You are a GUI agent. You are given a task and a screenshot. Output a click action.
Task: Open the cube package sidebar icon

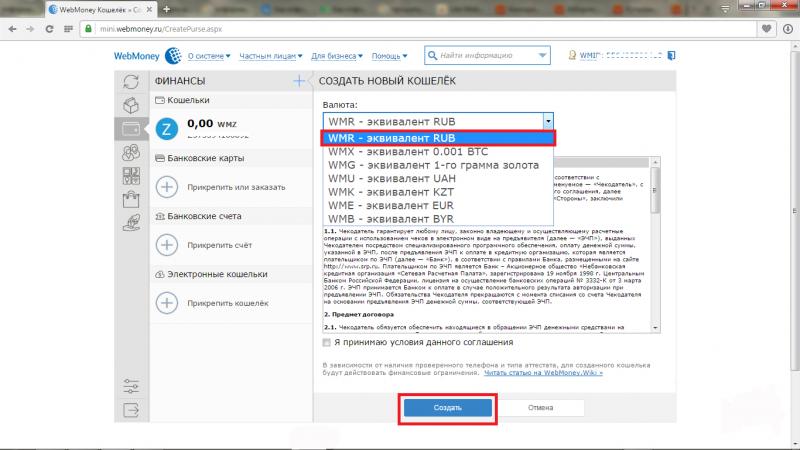pyautogui.click(x=131, y=105)
